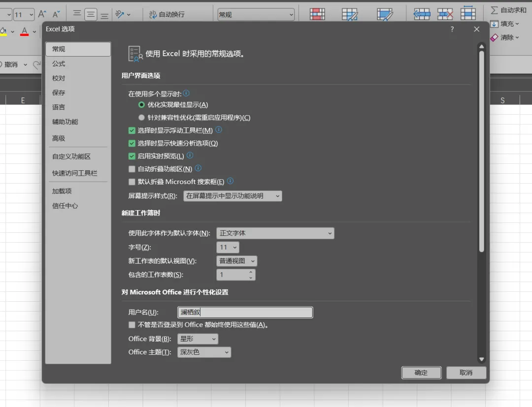This screenshot has width=532, height=407.
Task: Enable 自动折叠功能区 checkbox
Action: tap(132, 169)
